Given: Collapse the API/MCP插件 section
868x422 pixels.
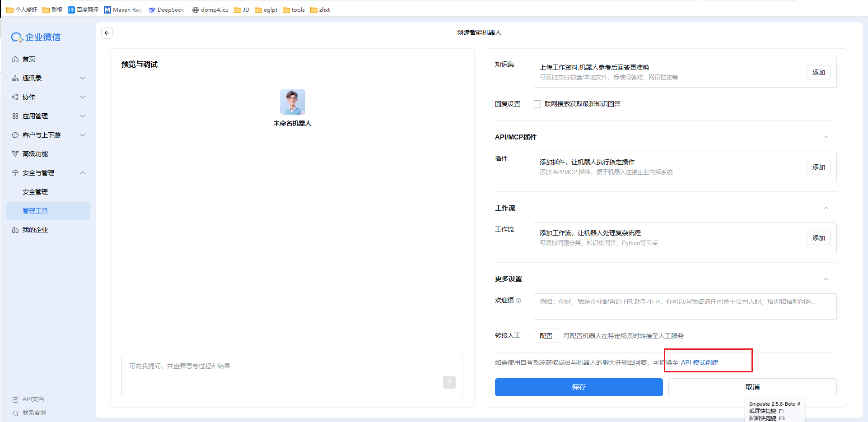Looking at the screenshot, I should click(826, 137).
